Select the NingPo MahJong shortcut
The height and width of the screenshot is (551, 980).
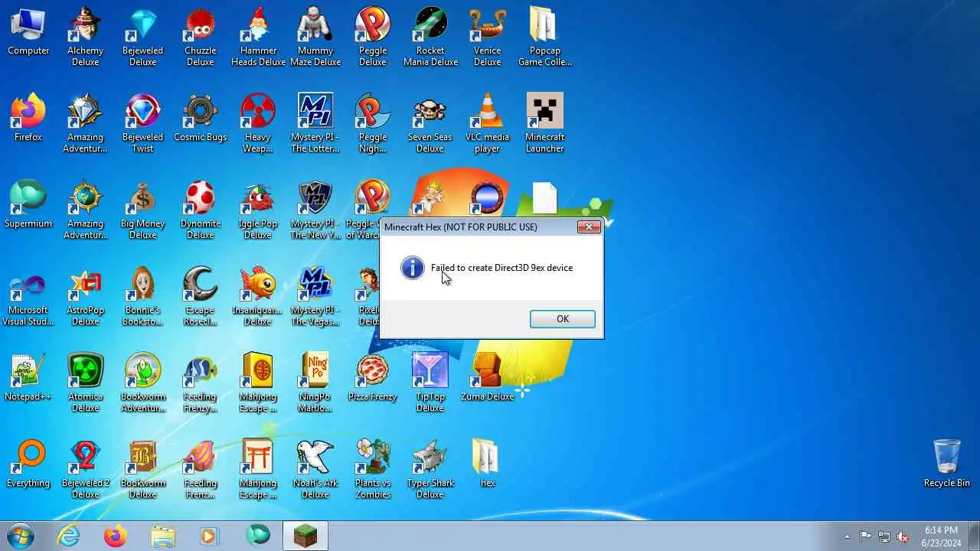[x=315, y=383]
